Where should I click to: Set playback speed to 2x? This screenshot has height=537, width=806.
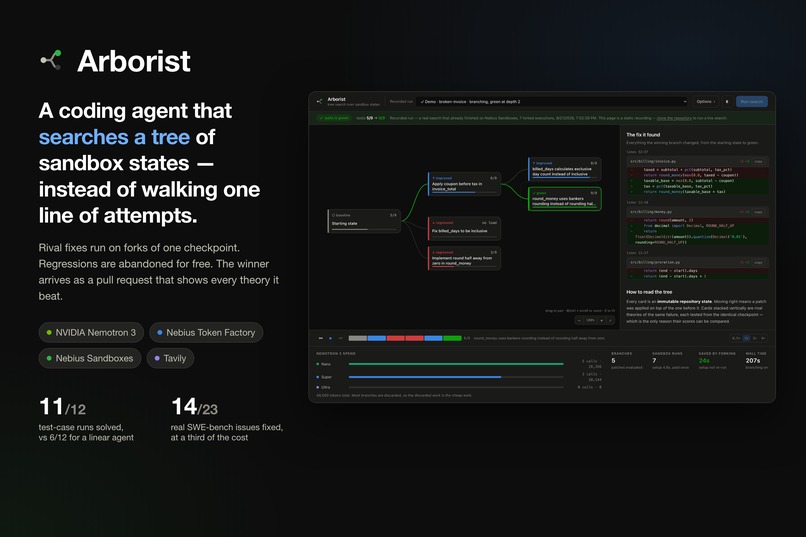coord(755,338)
